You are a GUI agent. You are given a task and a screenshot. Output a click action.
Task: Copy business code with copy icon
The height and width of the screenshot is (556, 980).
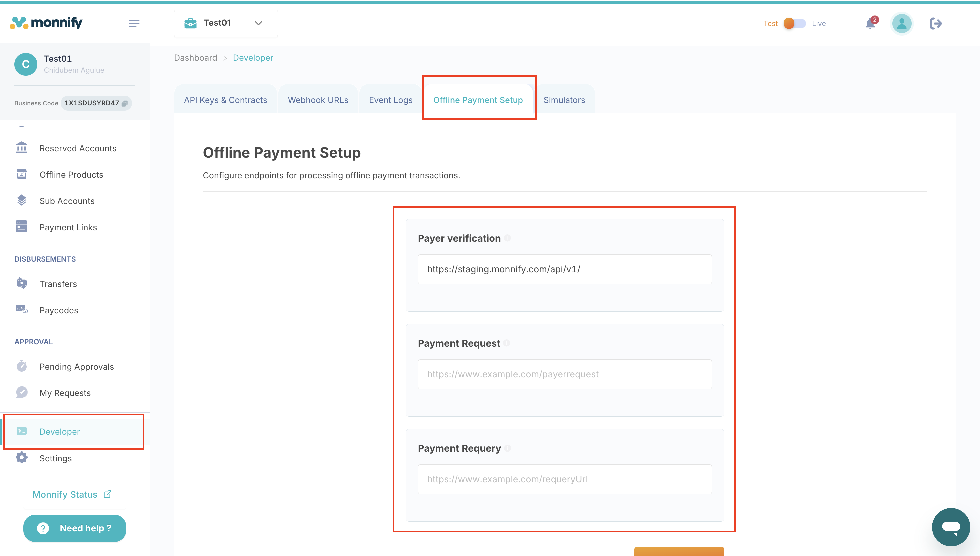(x=124, y=103)
